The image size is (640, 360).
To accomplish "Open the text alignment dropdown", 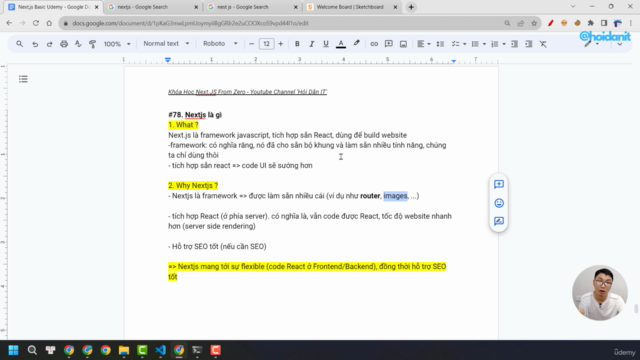I will coord(423,44).
